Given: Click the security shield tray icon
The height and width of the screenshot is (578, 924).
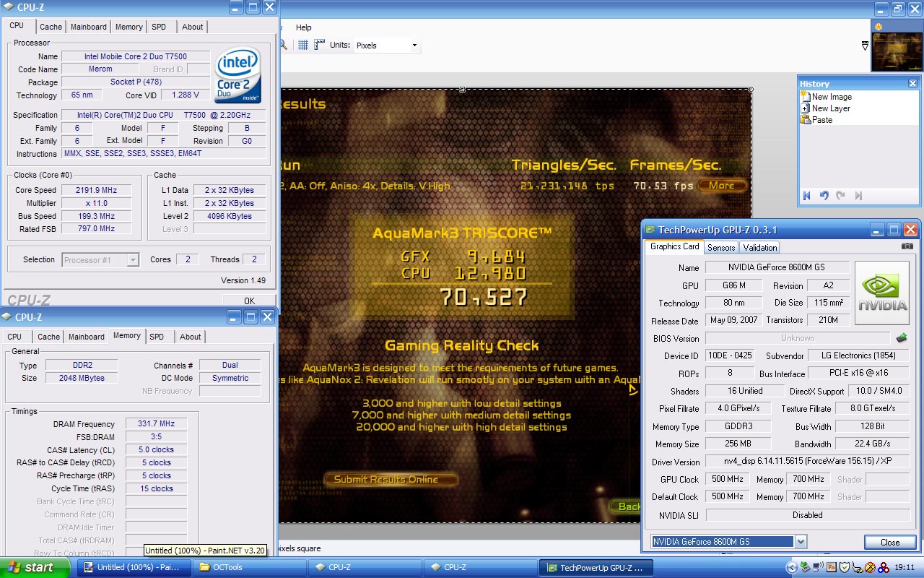Looking at the screenshot, I should (843, 567).
